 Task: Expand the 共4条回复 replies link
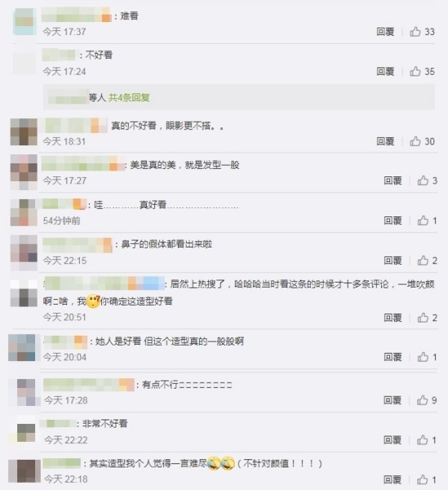pos(129,97)
